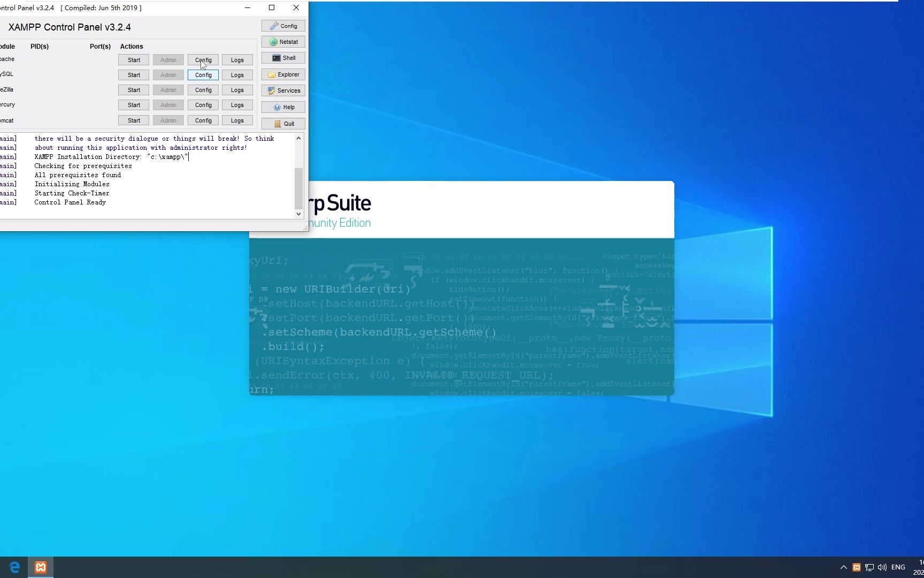This screenshot has width=924, height=578.
Task: Start the Apache module
Action: tap(134, 60)
